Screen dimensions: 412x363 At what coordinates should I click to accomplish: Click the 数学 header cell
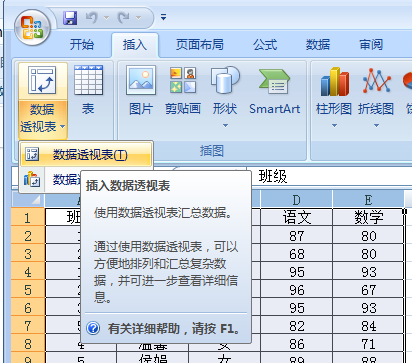(x=368, y=218)
